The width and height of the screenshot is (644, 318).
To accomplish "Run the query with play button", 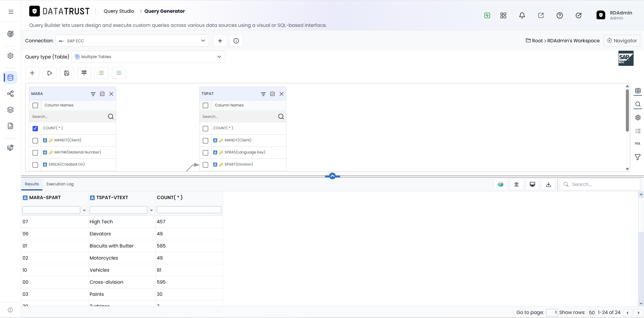I will pyautogui.click(x=50, y=73).
